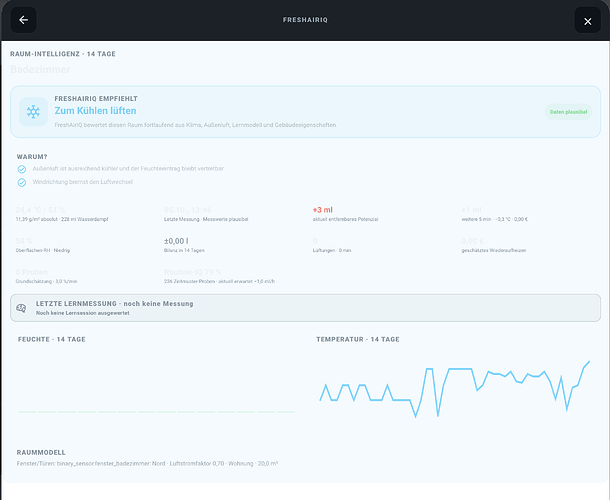Image resolution: width=610 pixels, height=500 pixels.
Task: Click the 'RAUM-INTELLIGENZ · 14 TAGE' heading
Action: [x=63, y=54]
